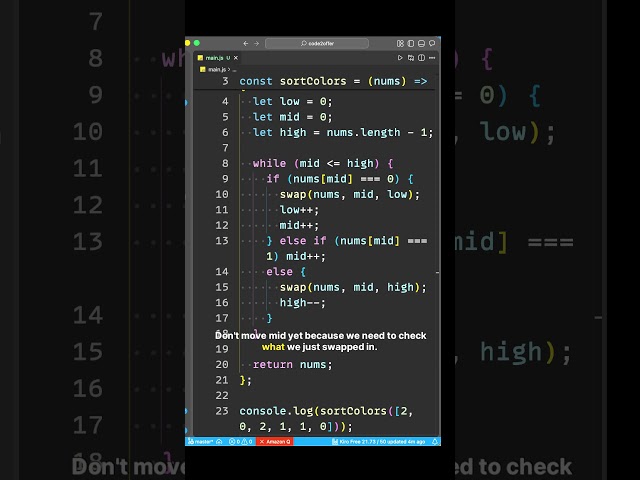This screenshot has height=480, width=640.
Task: Toggle the bottom panel icon
Action: [x=421, y=43]
